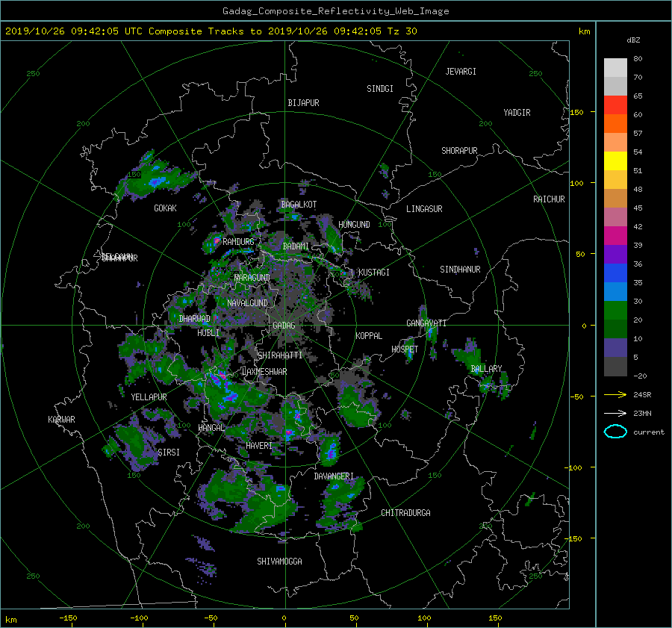The width and height of the screenshot is (672, 628).
Task: Pick the bright green 20-30 dBZ swatch
Action: [615, 311]
